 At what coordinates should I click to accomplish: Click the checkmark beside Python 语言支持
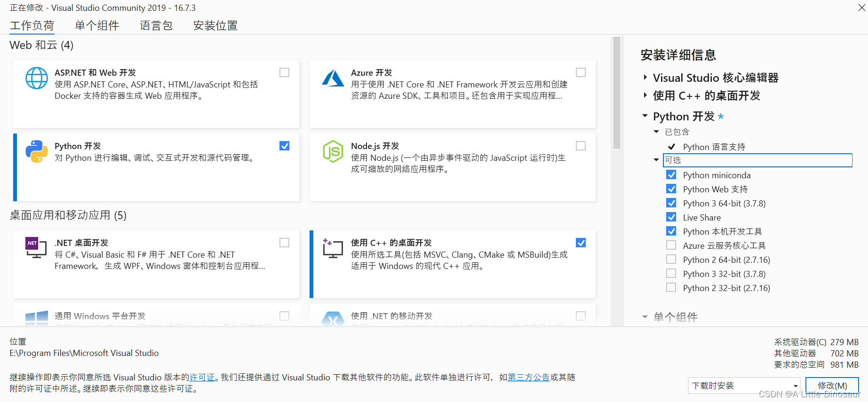[672, 147]
